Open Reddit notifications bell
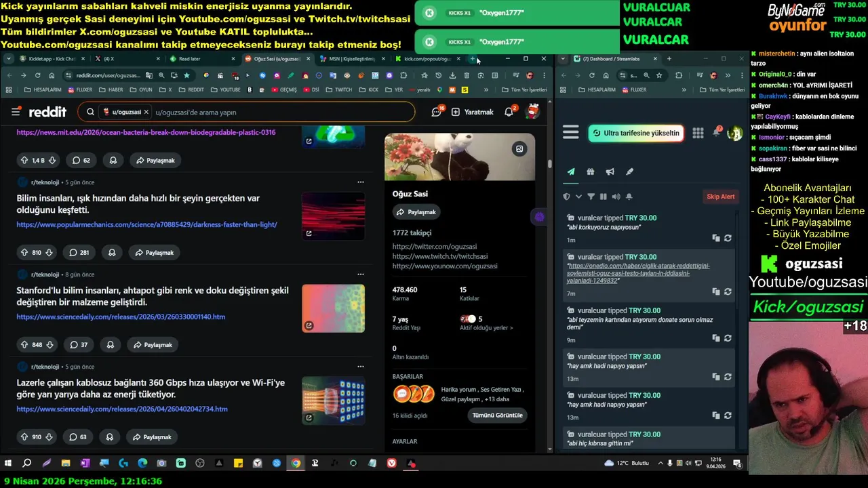Viewport: 868px width, 488px height. (x=509, y=112)
